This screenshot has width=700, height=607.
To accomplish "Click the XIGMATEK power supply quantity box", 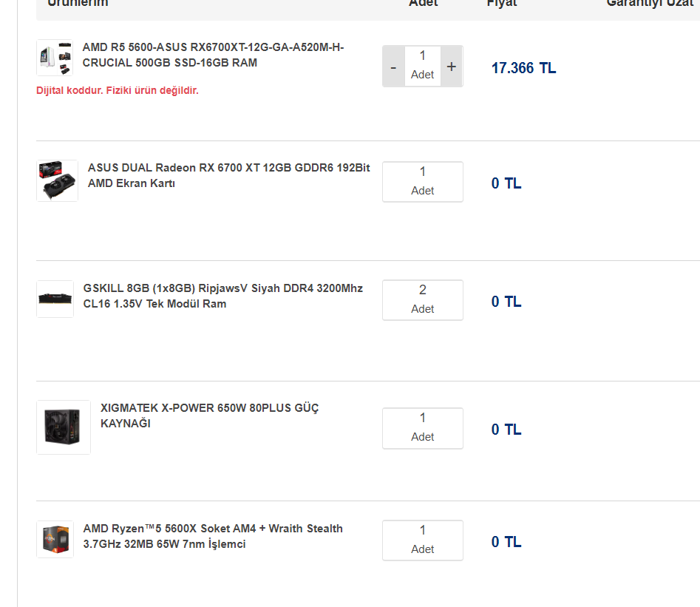I will tap(423, 428).
